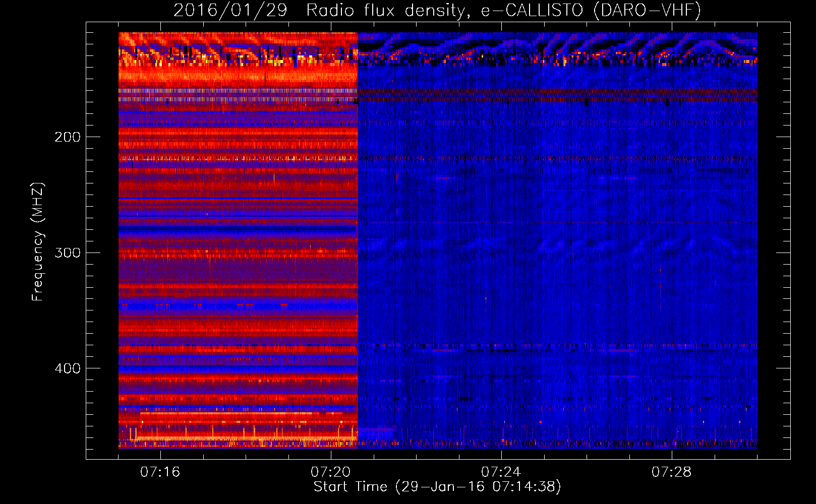
Task: Click the "Start Time" text below the plot
Action: 351,487
